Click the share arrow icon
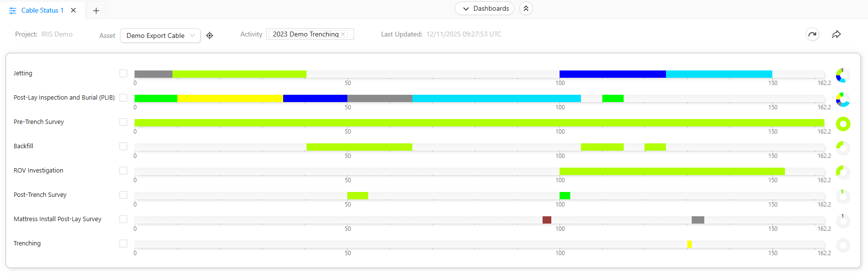868x278 pixels. pos(836,34)
